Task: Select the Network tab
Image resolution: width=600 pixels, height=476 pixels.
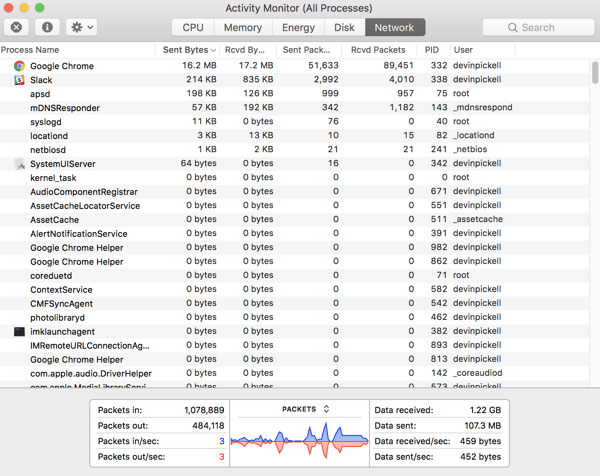Action: coord(395,28)
